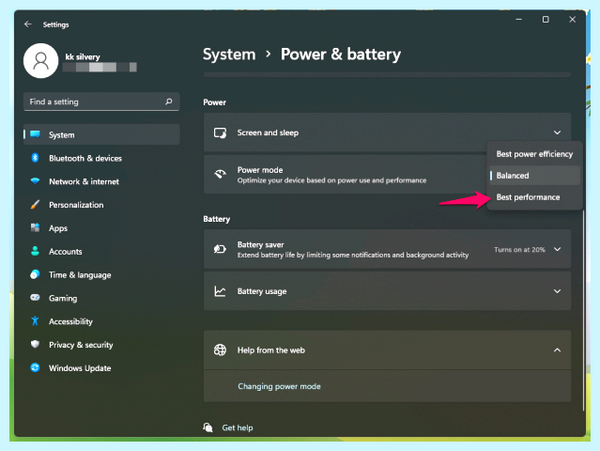Click the Help from the web globe icon
This screenshot has height=451, width=600.
(x=220, y=350)
